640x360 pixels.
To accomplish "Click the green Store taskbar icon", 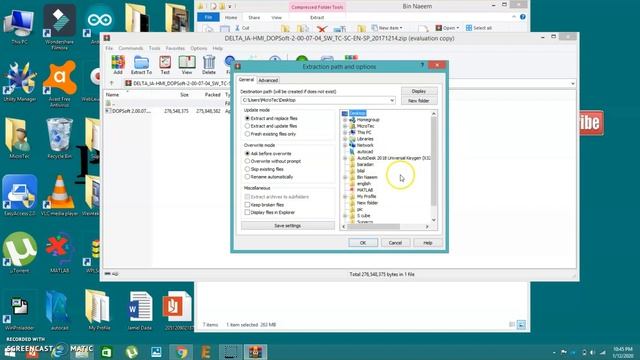I will (107, 352).
